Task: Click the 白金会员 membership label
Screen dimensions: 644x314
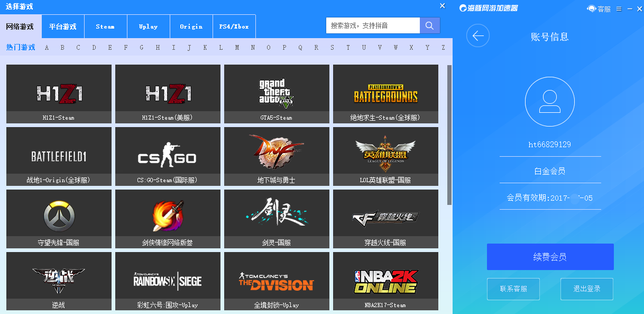Action: [x=550, y=171]
